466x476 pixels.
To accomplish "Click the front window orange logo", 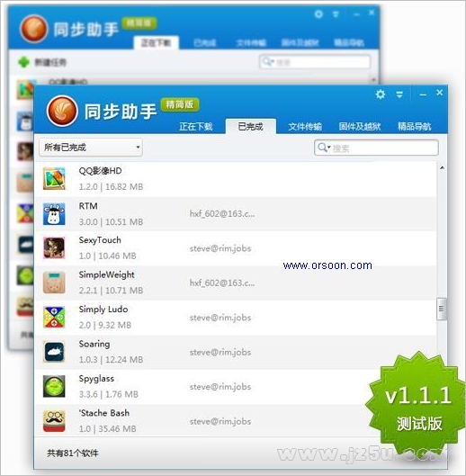I will pyautogui.click(x=62, y=111).
